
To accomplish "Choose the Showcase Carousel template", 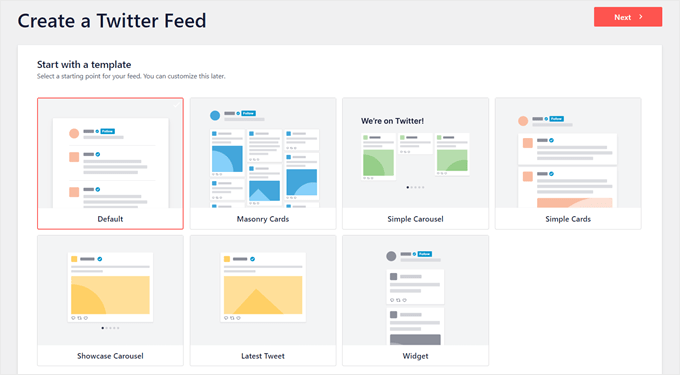I will (110, 300).
